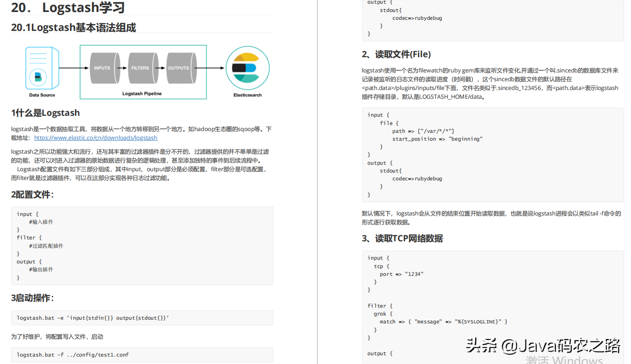Screen dimensions: 631x364
Task: Click the FILTERS cylinder in the pipeline diagram
Action: [x=143, y=68]
